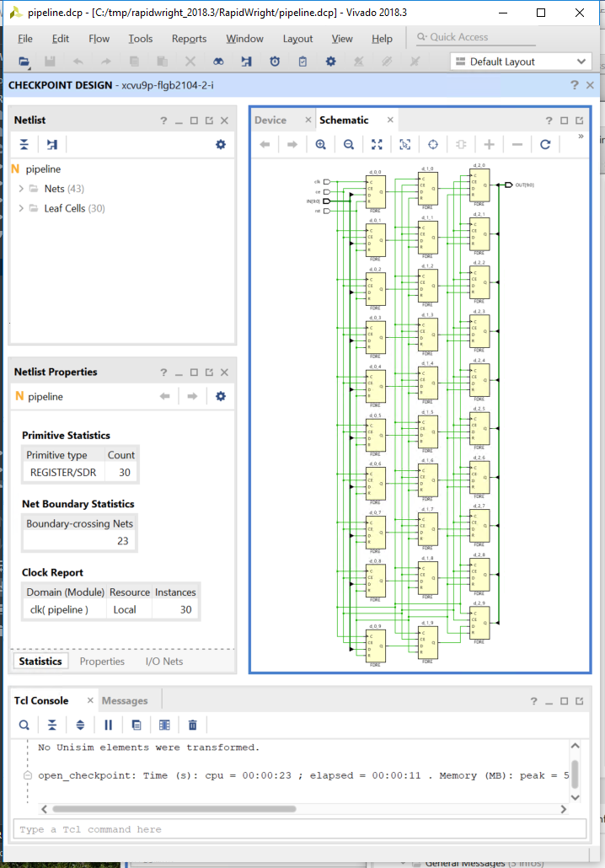
Task: Open the I/O Nets tab
Action: pos(163,662)
